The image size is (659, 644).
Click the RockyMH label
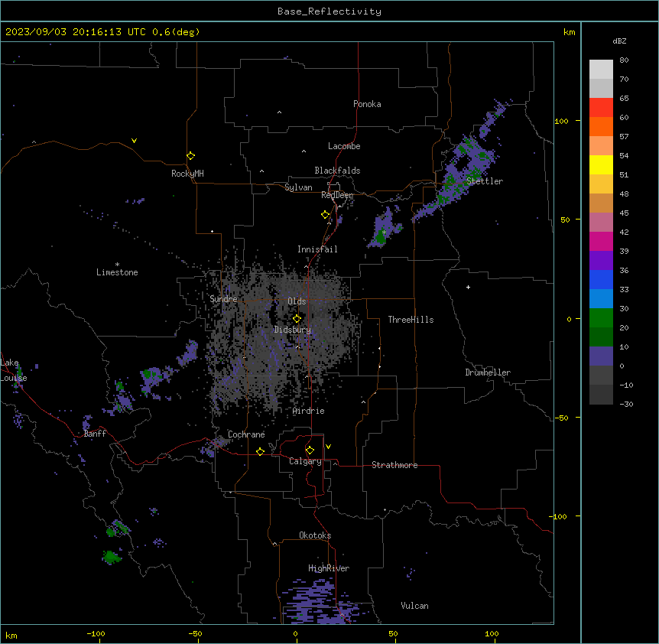pyautogui.click(x=187, y=174)
